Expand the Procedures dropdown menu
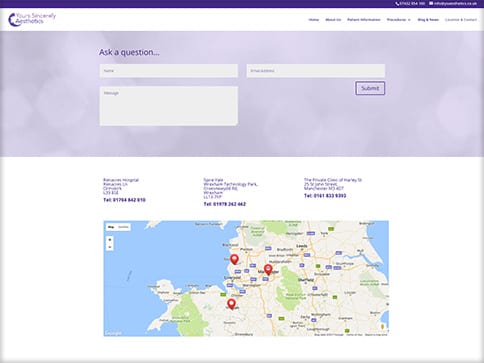484x363 pixels. (x=398, y=20)
